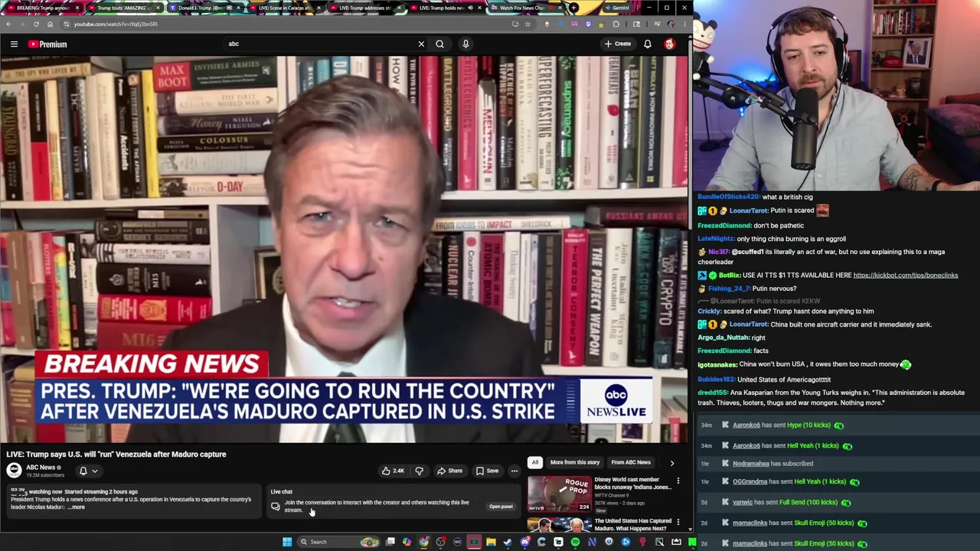Click the Create button
980x551 pixels.
click(618, 44)
